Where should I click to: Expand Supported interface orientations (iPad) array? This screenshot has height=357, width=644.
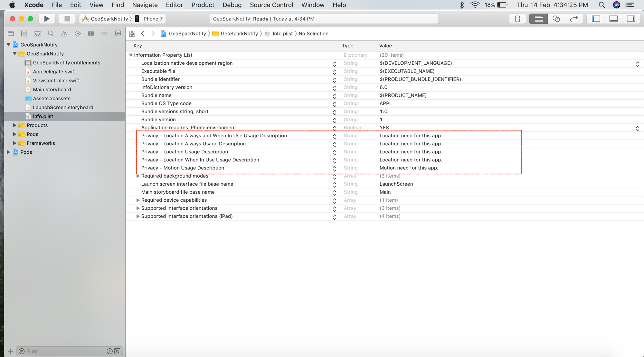pyautogui.click(x=138, y=216)
